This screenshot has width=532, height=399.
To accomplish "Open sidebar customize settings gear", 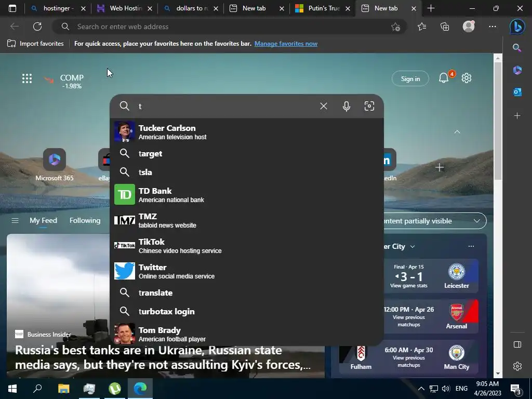I will [x=517, y=366].
